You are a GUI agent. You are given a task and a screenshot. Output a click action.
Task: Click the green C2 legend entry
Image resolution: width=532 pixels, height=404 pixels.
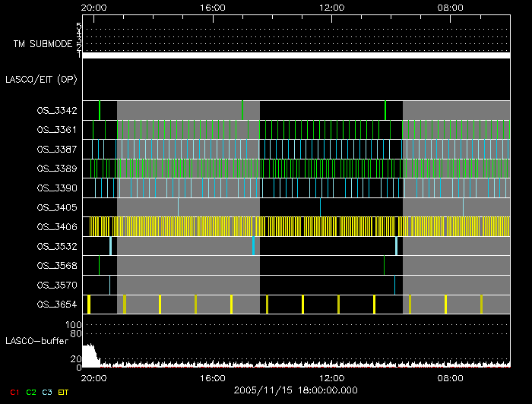pyautogui.click(x=30, y=392)
